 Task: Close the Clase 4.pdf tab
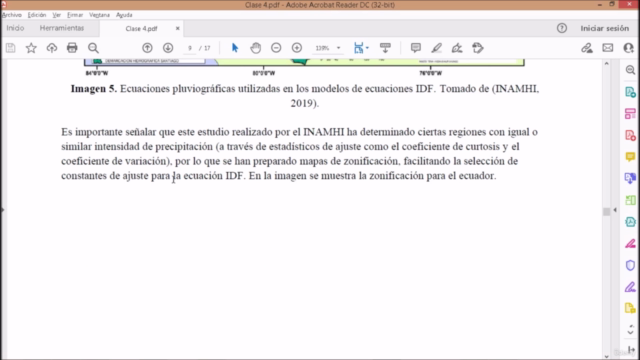(x=178, y=29)
